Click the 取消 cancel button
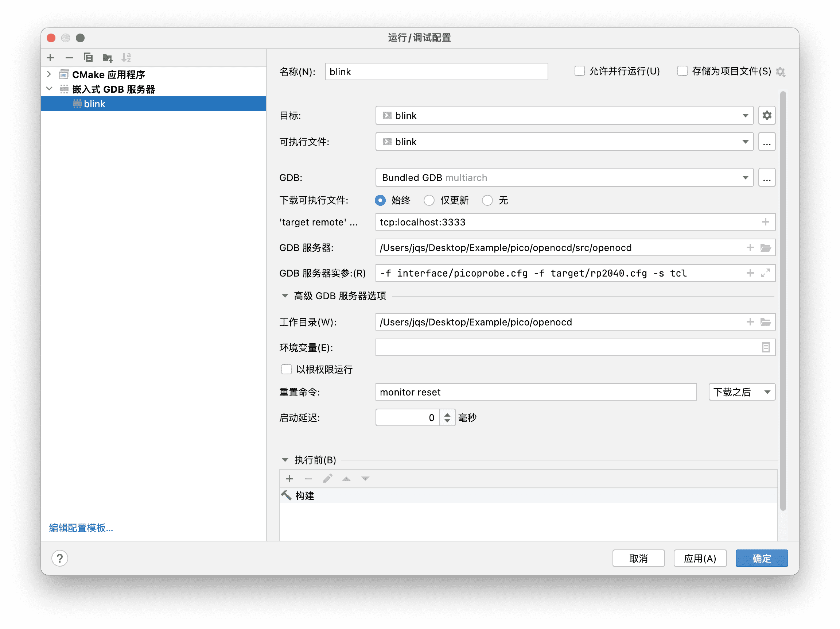840x629 pixels. pos(638,558)
